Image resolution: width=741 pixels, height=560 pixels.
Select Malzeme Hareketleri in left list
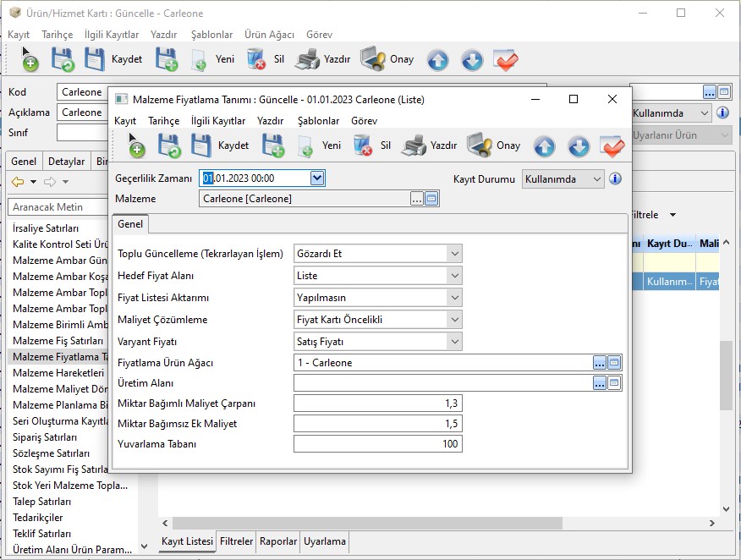[58, 373]
